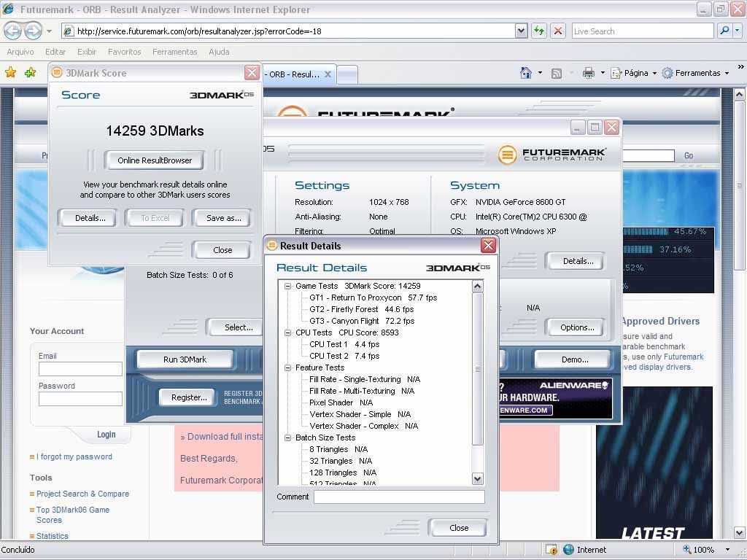Click the Run 3DMark button
The height and width of the screenshot is (560, 747).
point(185,359)
